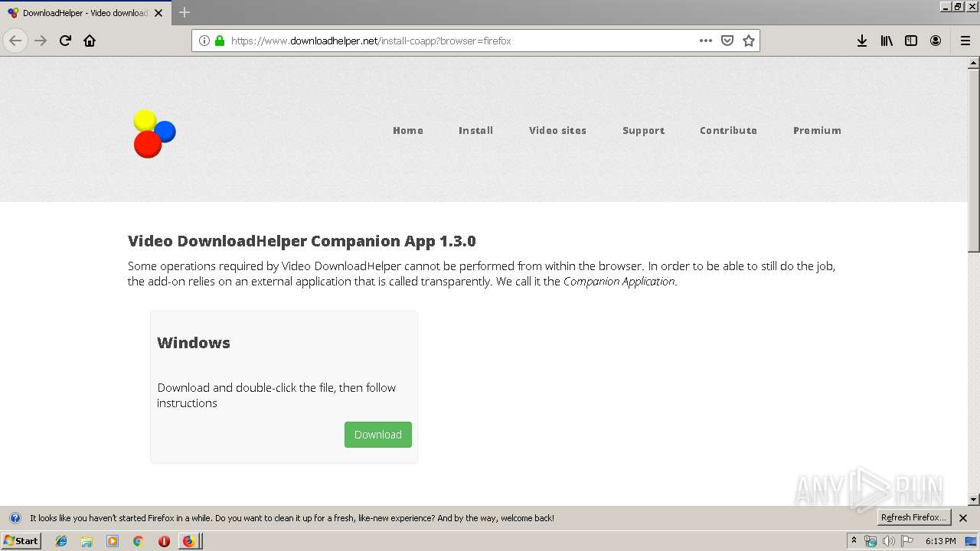The width and height of the screenshot is (980, 551).
Task: Open the Home menu item
Action: click(x=408, y=130)
